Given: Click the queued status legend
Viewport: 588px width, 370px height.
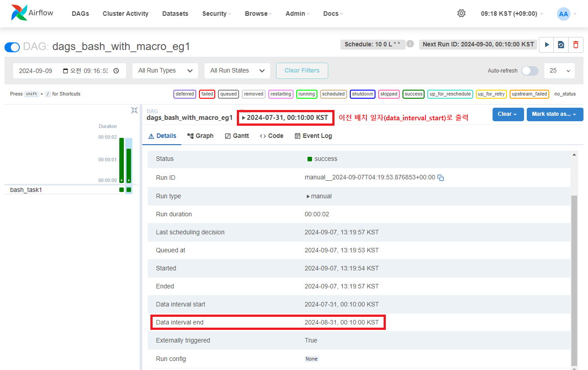Looking at the screenshot, I should pos(229,94).
